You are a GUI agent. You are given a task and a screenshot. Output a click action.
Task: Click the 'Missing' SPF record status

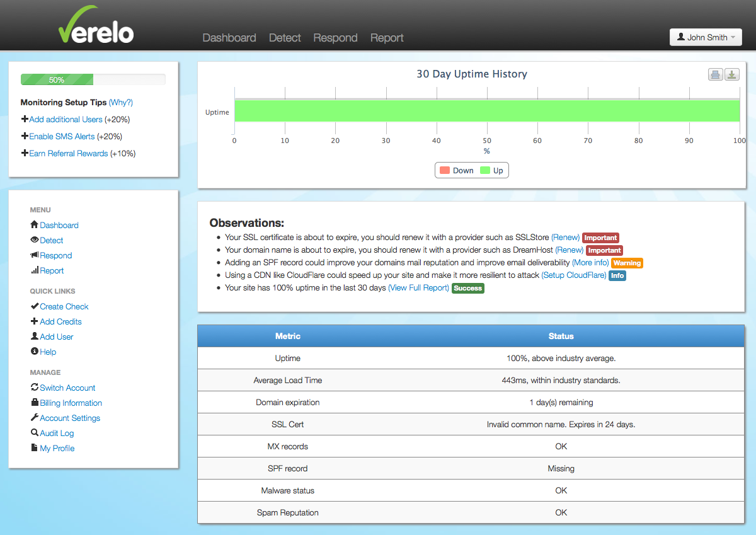click(x=561, y=468)
